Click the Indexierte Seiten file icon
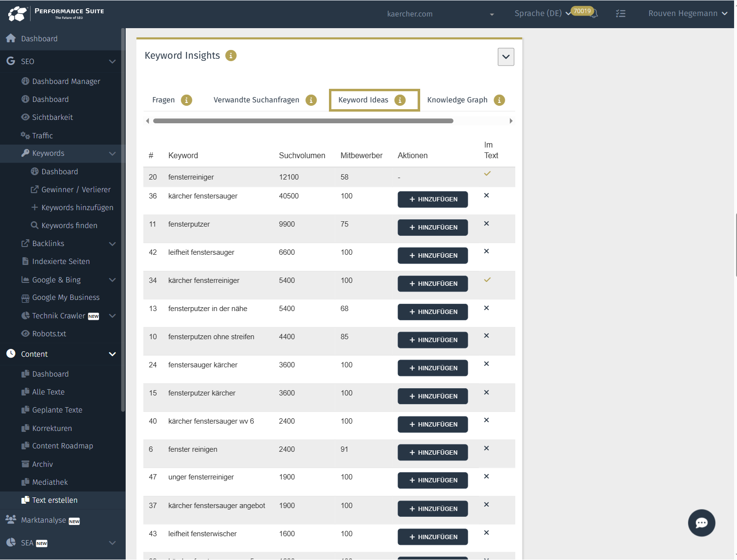This screenshot has width=737, height=560. click(25, 261)
